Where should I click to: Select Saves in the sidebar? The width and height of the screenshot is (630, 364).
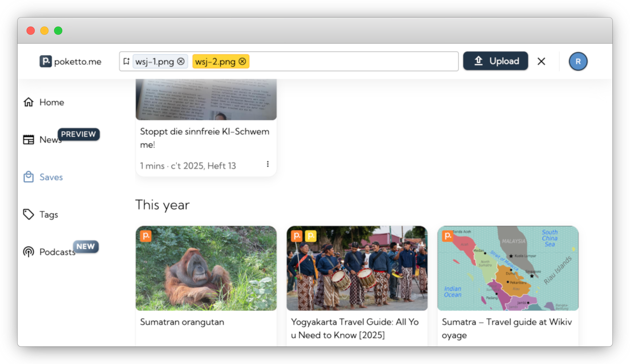[51, 177]
